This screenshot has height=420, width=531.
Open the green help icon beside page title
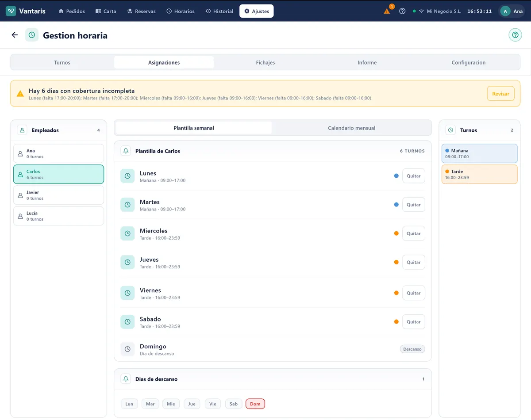click(x=515, y=35)
